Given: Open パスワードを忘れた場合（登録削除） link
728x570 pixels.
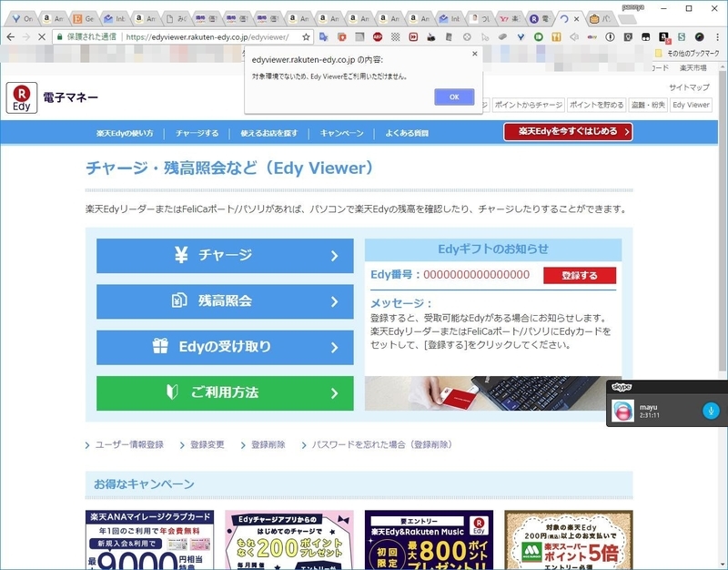Looking at the screenshot, I should pos(381,444).
